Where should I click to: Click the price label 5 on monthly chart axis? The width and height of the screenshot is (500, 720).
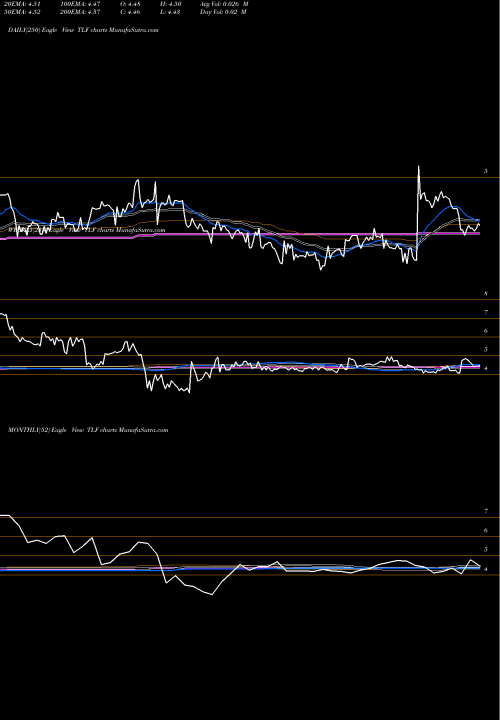(x=486, y=550)
